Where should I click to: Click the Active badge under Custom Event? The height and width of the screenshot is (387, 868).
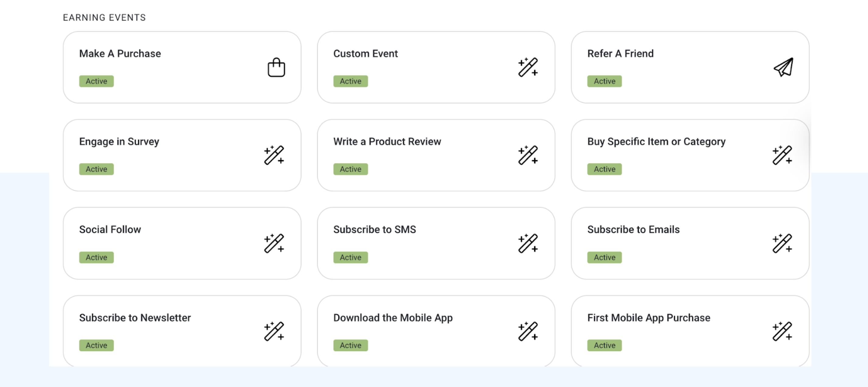point(351,81)
